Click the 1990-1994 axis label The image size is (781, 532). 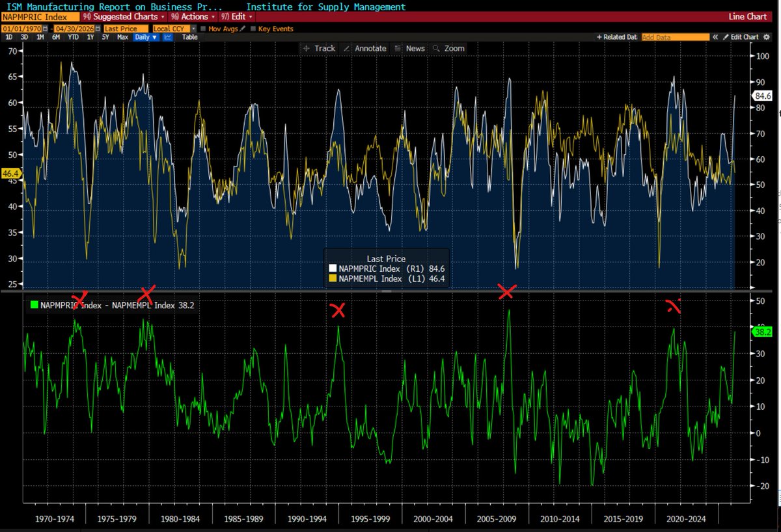[x=308, y=520]
